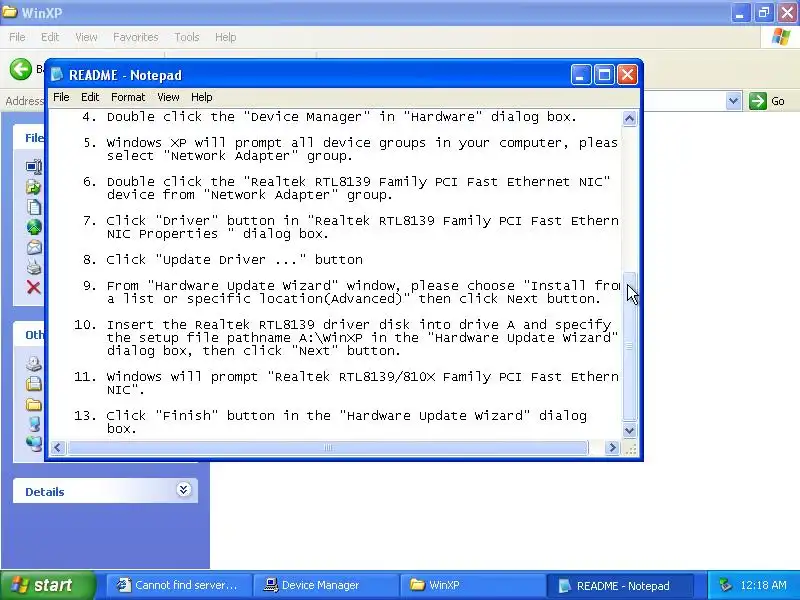Click the My Network Places icon
Screen dimensions: 800x600
(x=34, y=443)
